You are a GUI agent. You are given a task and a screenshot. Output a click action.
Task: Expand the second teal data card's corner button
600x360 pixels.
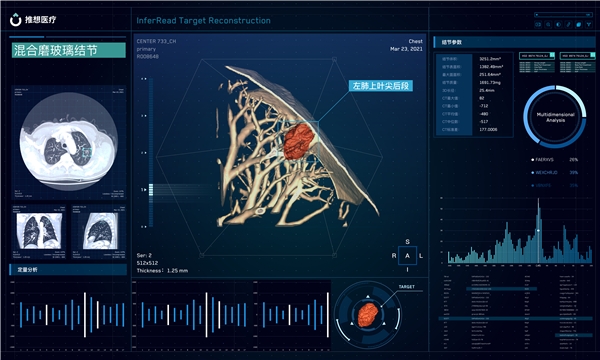(593, 55)
